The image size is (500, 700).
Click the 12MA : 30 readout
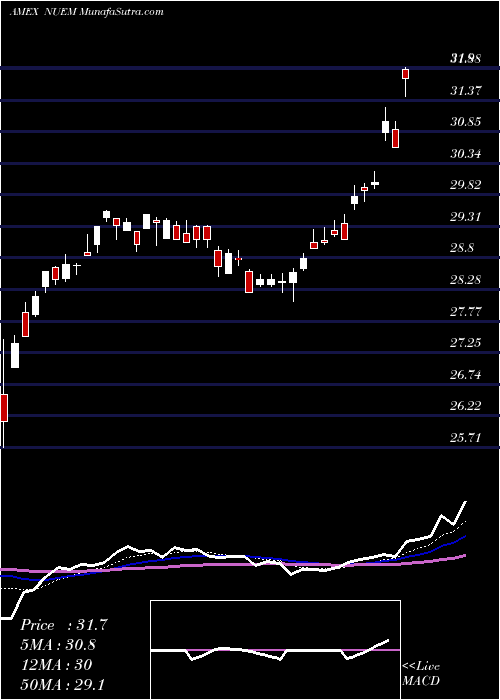click(x=56, y=664)
